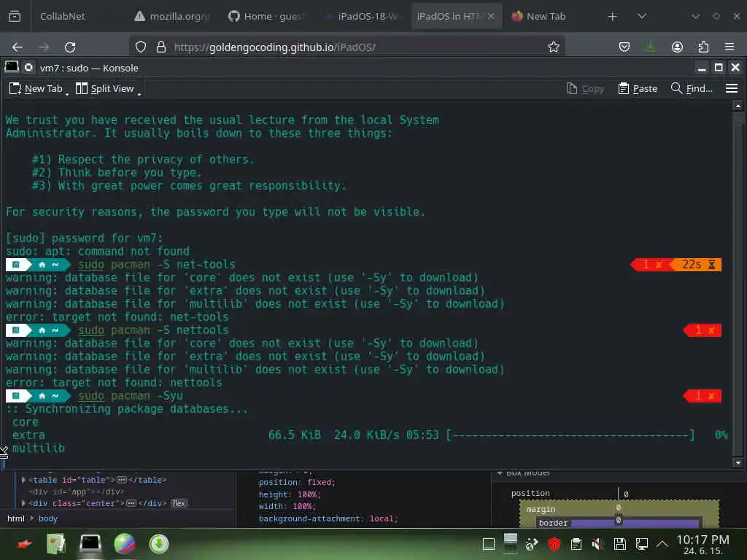Image resolution: width=747 pixels, height=560 pixels.
Task: Click html in the DevTools breadcrumb
Action: coord(16,518)
